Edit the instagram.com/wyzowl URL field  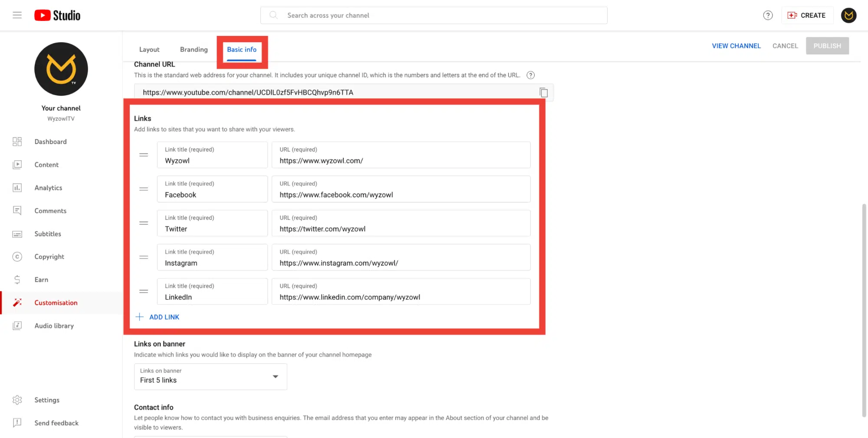401,257
